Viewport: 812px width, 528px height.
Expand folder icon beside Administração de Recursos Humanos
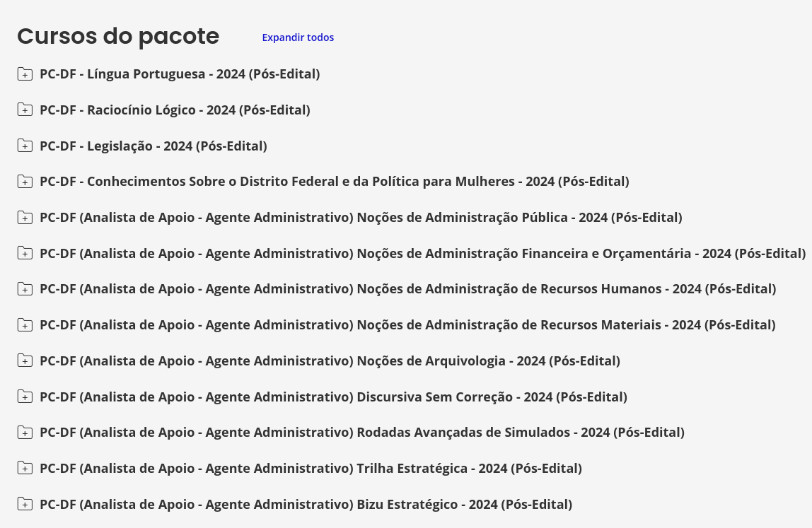pos(25,289)
